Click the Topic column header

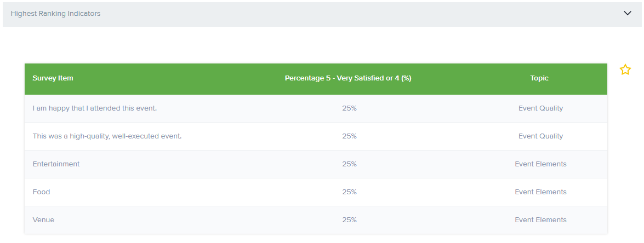coord(539,78)
